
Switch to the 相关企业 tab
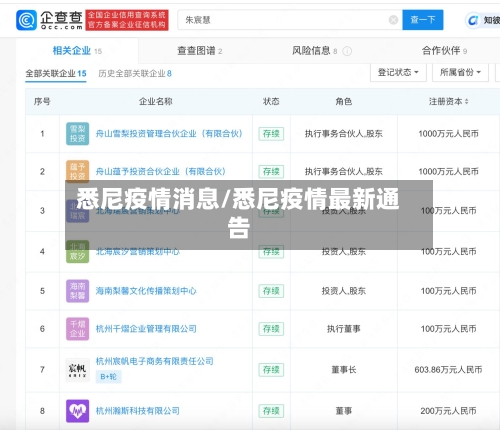tap(77, 51)
